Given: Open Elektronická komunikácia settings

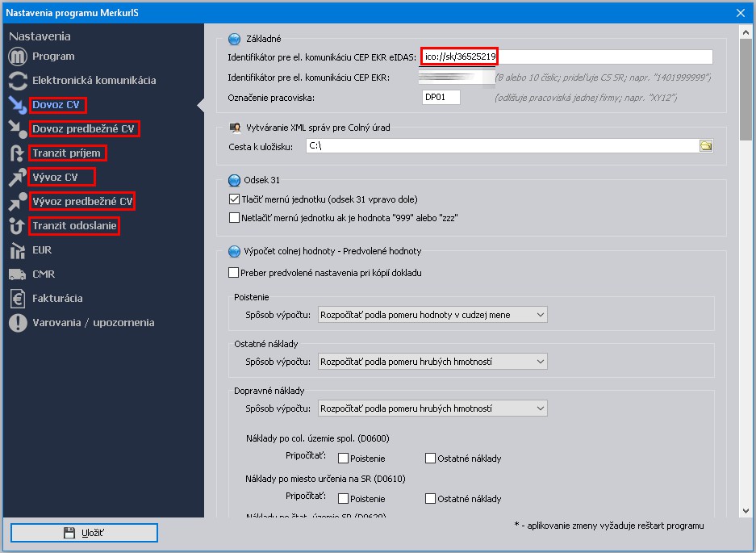Looking at the screenshot, I should [x=94, y=81].
